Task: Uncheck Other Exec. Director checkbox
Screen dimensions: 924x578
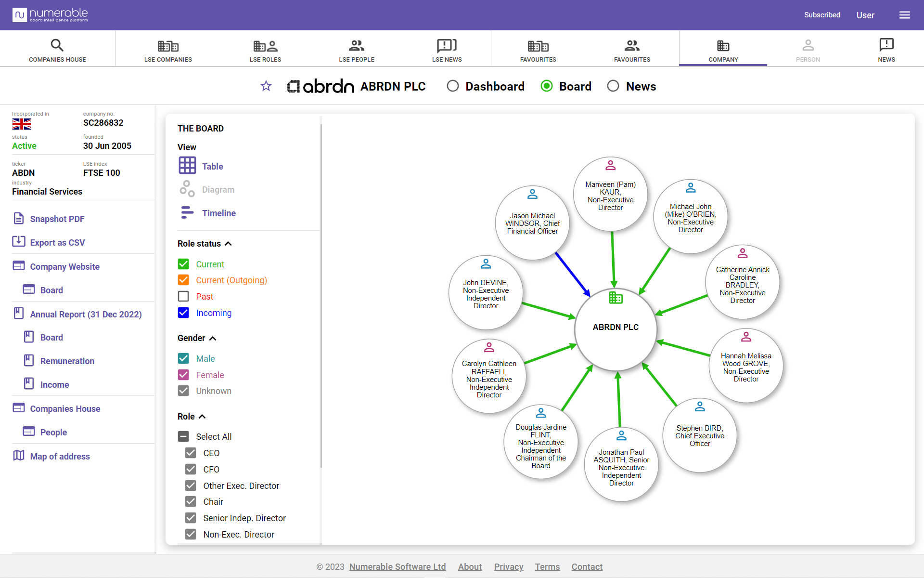Action: (x=191, y=486)
